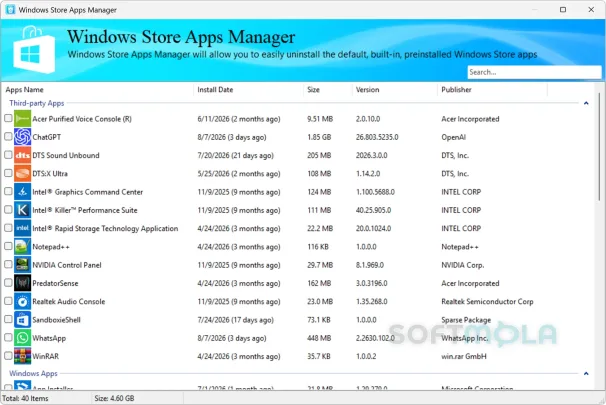
Task: Select the PredatorSense row name
Action: pyautogui.click(x=55, y=283)
